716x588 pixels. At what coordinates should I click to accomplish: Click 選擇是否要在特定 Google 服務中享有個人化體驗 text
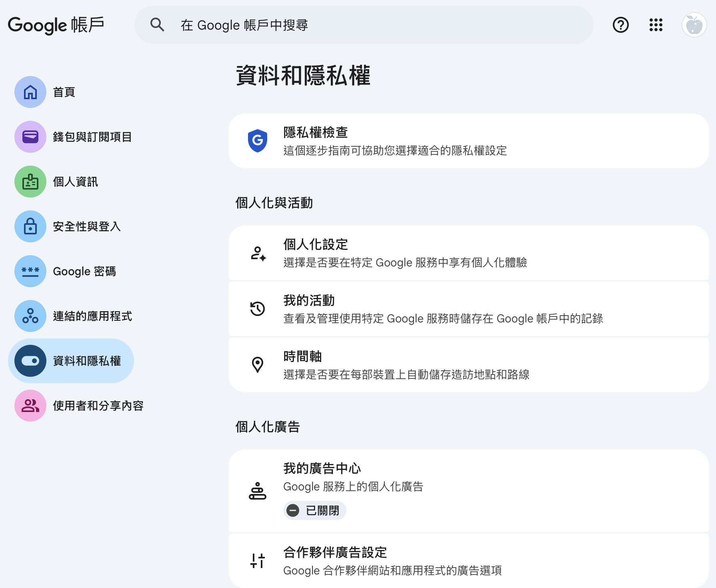coord(405,263)
